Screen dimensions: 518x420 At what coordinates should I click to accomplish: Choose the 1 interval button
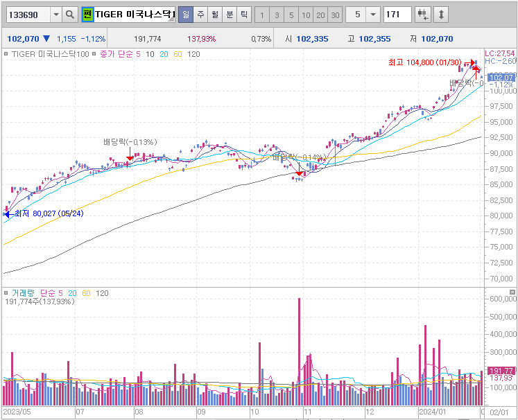click(262, 15)
